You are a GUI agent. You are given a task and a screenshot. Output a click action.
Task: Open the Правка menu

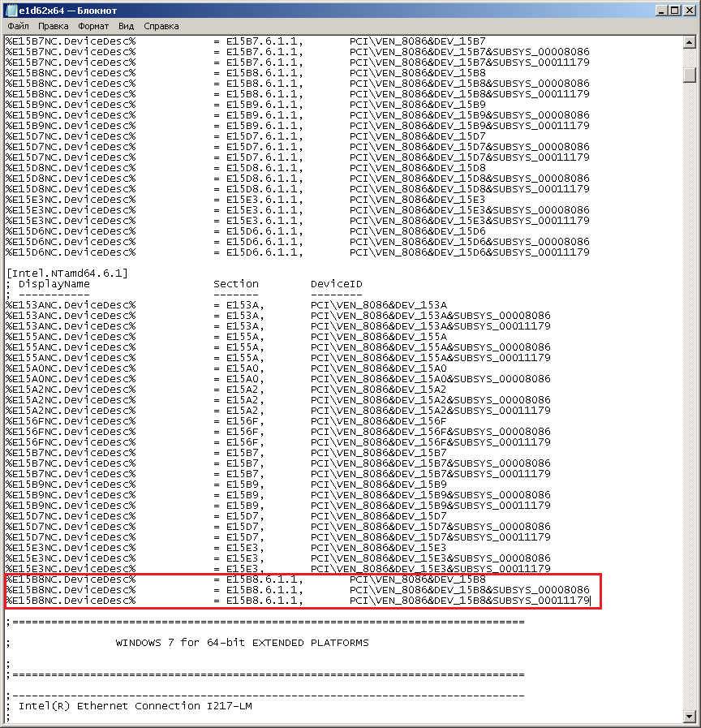[53, 26]
